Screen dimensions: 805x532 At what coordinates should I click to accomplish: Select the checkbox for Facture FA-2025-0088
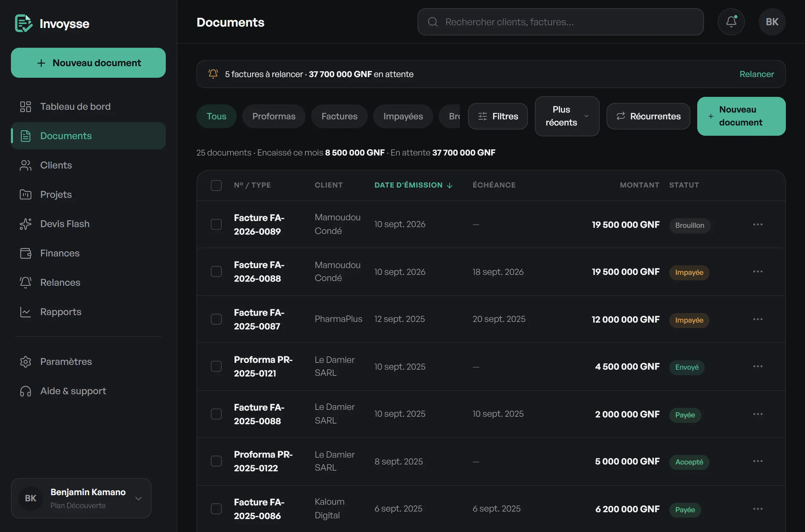point(216,414)
